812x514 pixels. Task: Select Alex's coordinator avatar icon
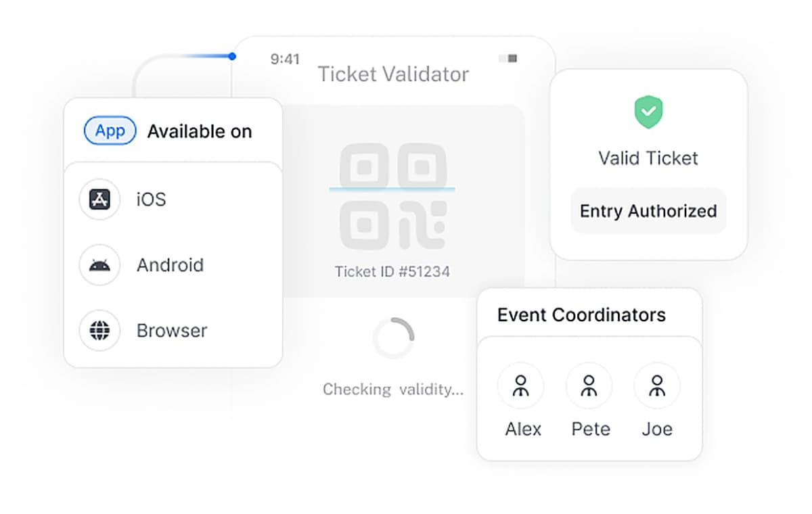click(x=521, y=386)
